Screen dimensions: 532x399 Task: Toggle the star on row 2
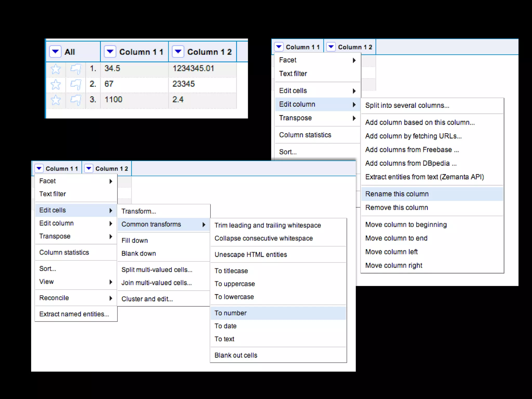pos(56,84)
